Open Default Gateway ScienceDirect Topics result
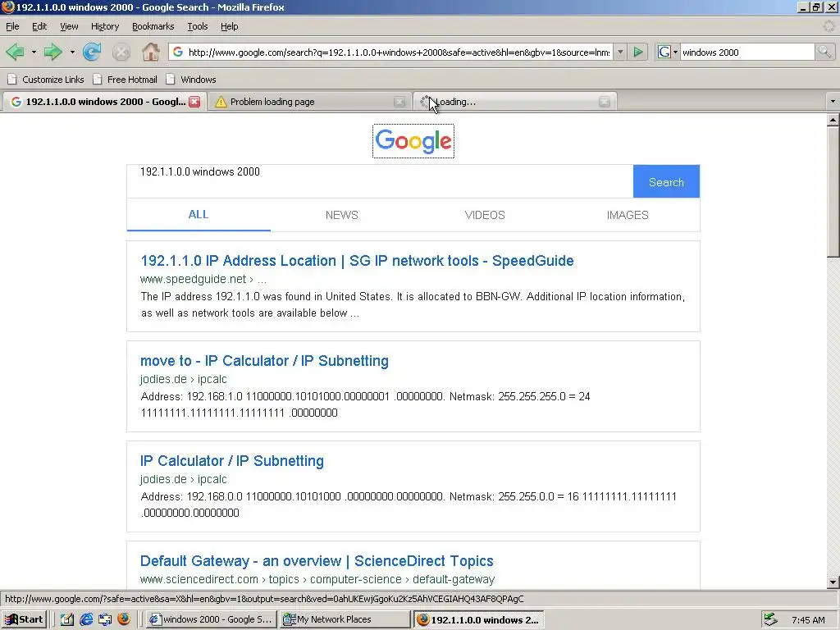Image resolution: width=840 pixels, height=630 pixels. coord(317,561)
